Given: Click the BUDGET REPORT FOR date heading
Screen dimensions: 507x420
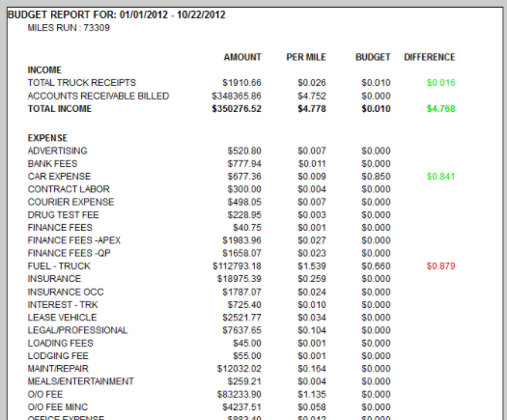Looking at the screenshot, I should [x=117, y=14].
